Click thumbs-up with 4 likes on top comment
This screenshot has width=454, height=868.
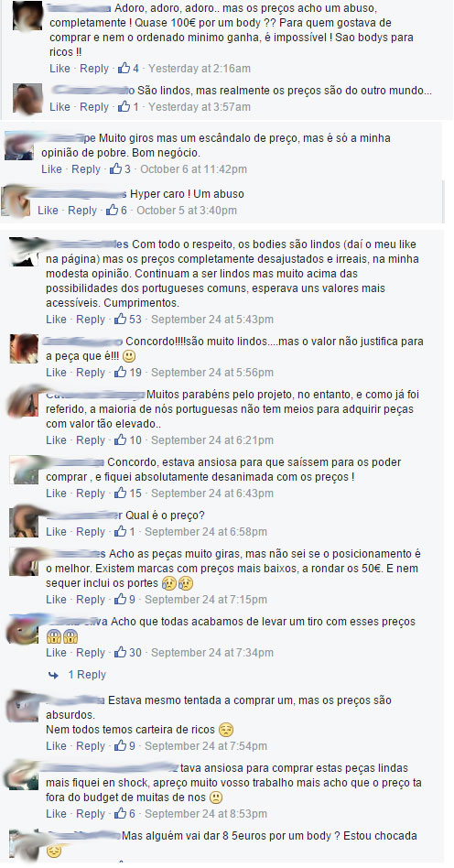point(124,68)
